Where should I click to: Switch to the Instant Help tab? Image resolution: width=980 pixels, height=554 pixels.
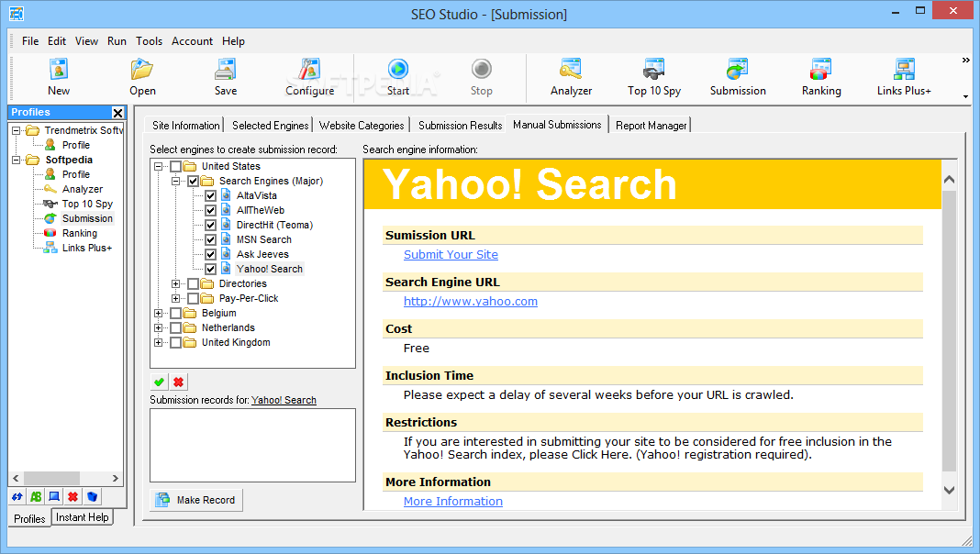[82, 517]
